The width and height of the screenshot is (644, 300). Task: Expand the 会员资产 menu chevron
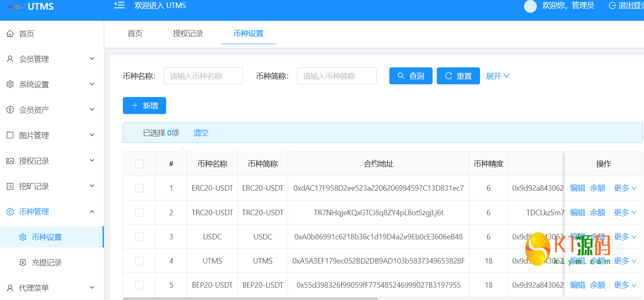coord(92,110)
